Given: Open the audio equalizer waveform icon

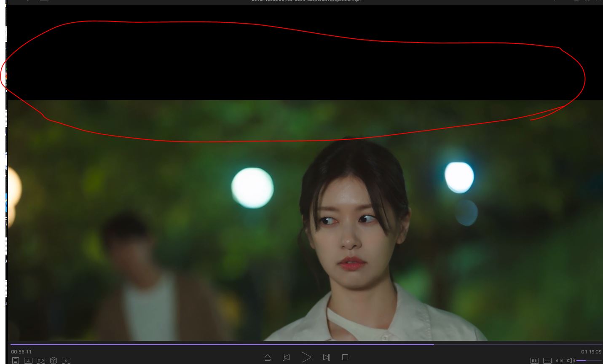Looking at the screenshot, I should 560,361.
